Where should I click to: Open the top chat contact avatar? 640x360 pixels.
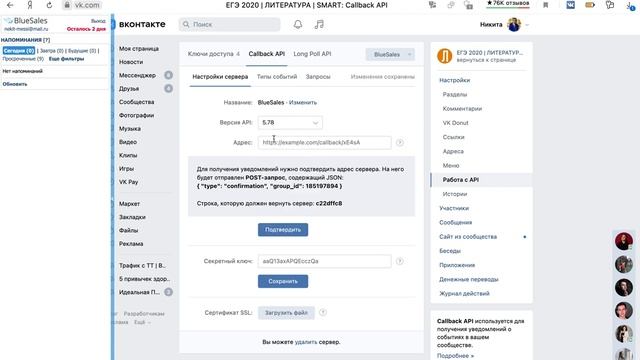[x=624, y=241]
